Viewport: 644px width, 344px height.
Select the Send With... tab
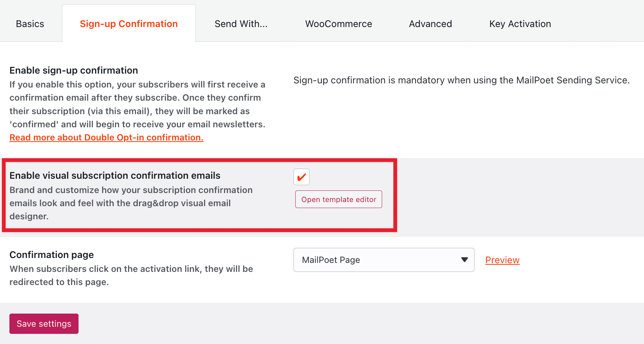click(241, 24)
